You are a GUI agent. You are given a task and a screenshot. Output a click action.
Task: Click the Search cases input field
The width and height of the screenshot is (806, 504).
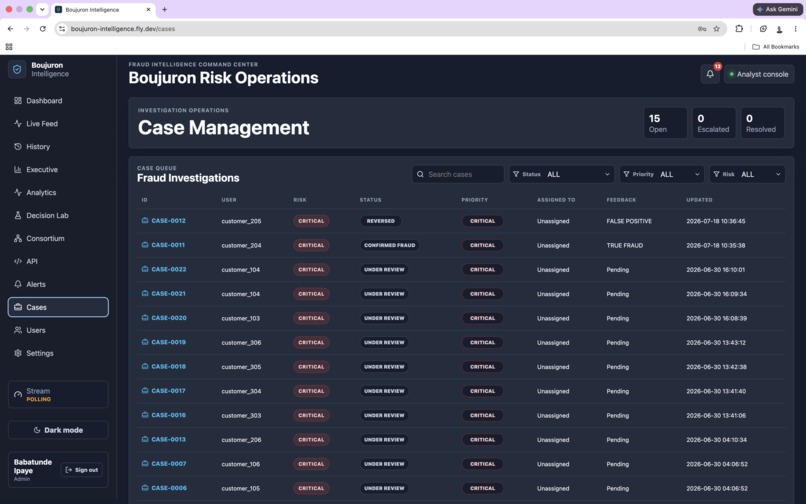tap(457, 174)
